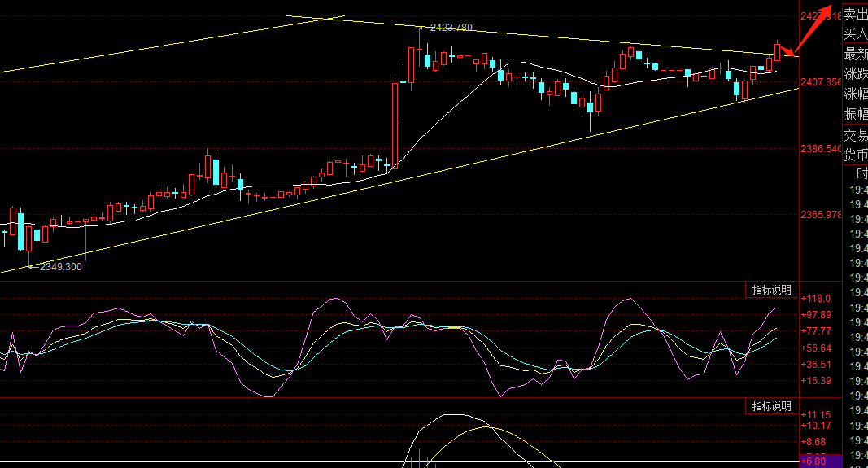
Task: Click the 2386.540 price axis label
Action: (821, 148)
